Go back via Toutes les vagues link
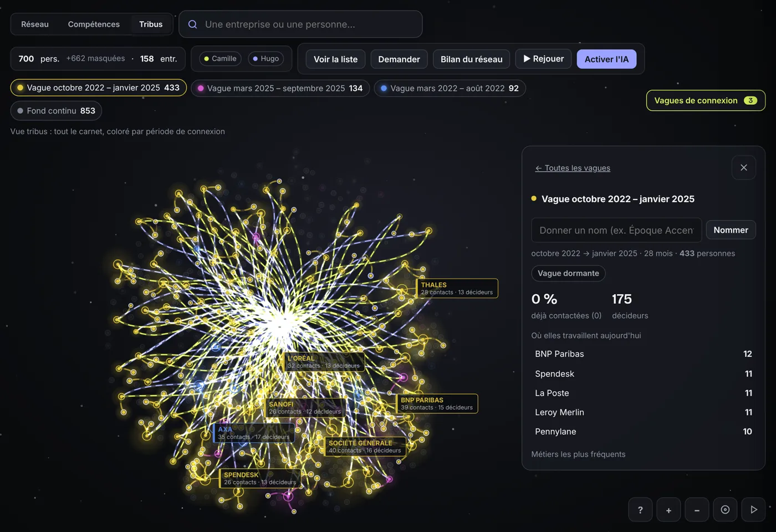776x532 pixels. tap(573, 168)
